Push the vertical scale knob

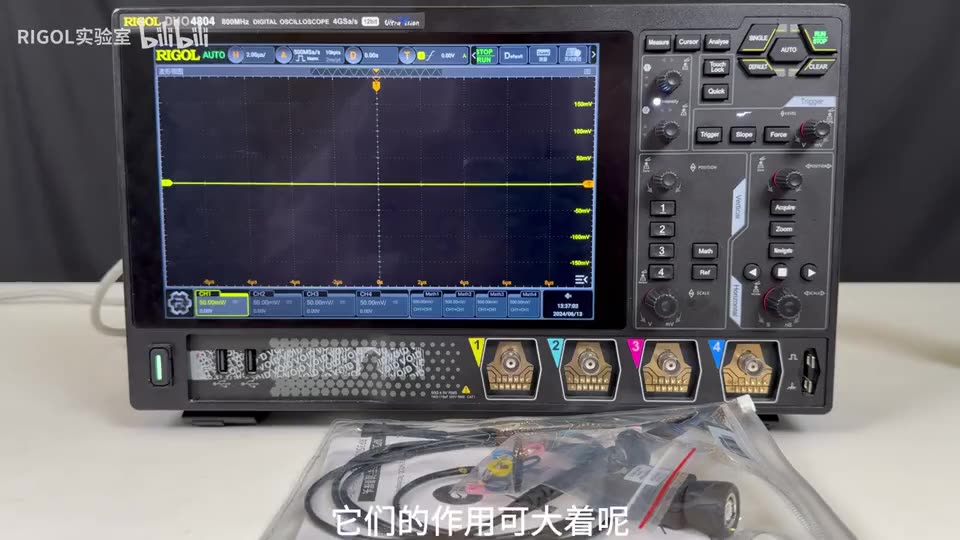click(662, 302)
